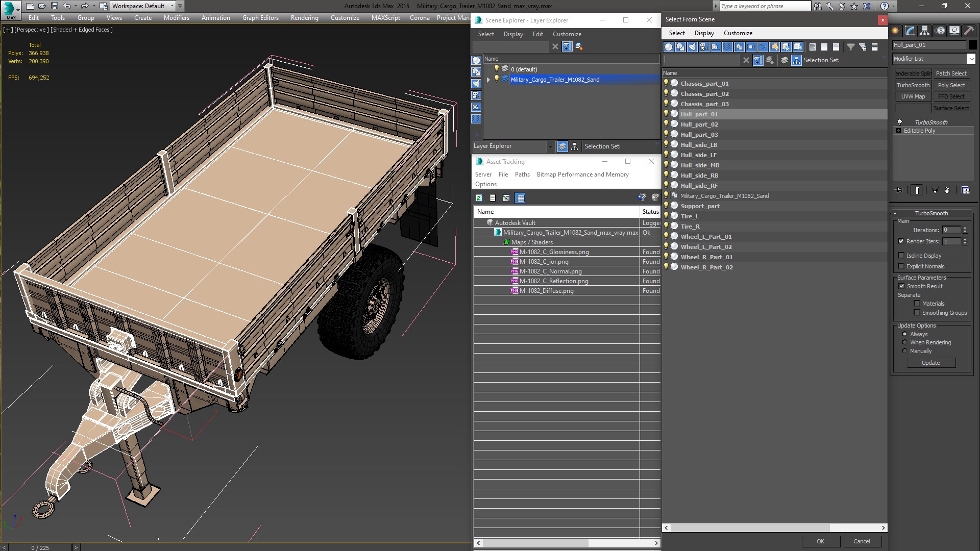Collapse the TurboSmooth rollout header

coord(931,213)
